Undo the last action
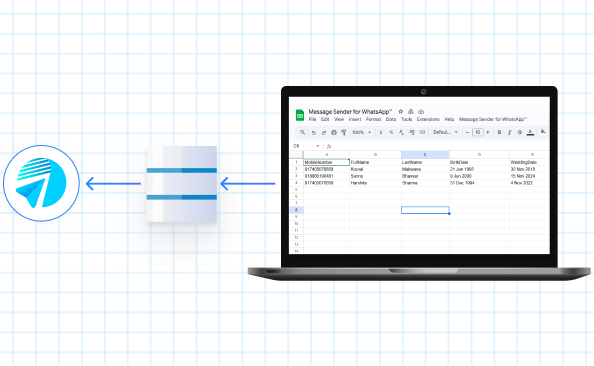The height and width of the screenshot is (366, 594). (x=313, y=133)
